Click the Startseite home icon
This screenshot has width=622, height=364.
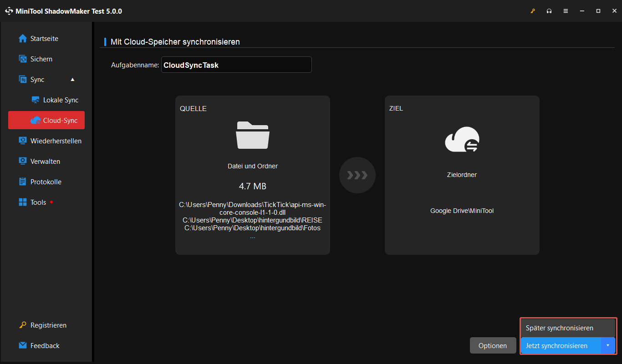click(x=23, y=38)
